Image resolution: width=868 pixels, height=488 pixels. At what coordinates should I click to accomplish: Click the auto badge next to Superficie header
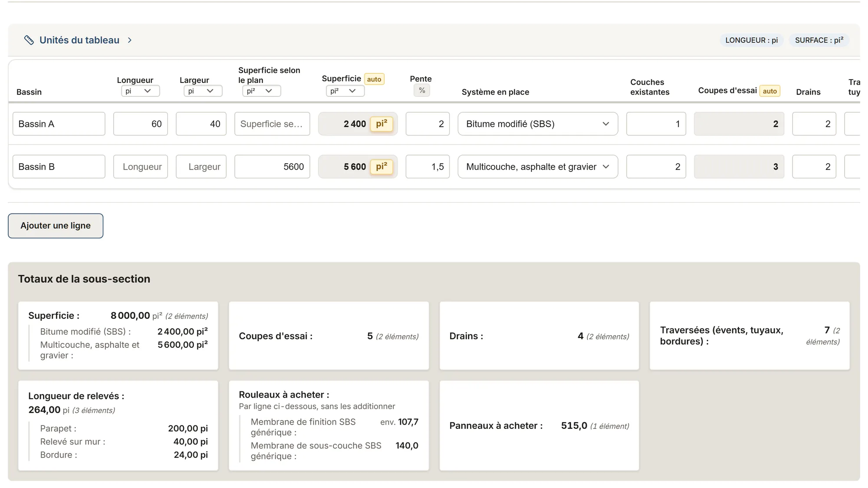pos(374,79)
